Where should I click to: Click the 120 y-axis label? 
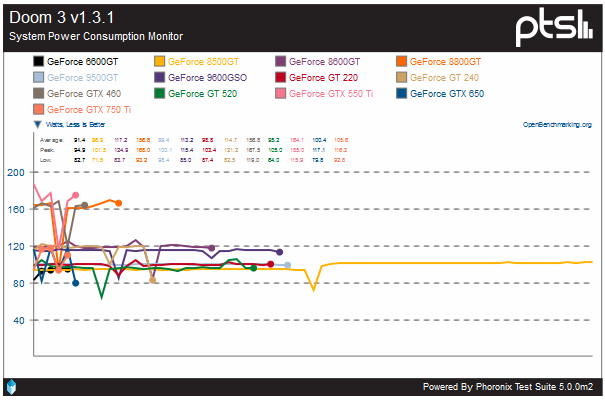pyautogui.click(x=16, y=246)
